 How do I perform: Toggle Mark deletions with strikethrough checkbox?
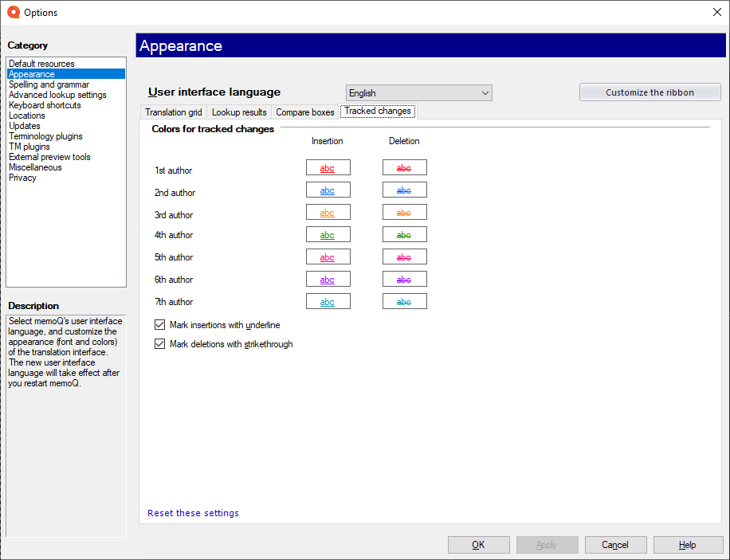(159, 343)
